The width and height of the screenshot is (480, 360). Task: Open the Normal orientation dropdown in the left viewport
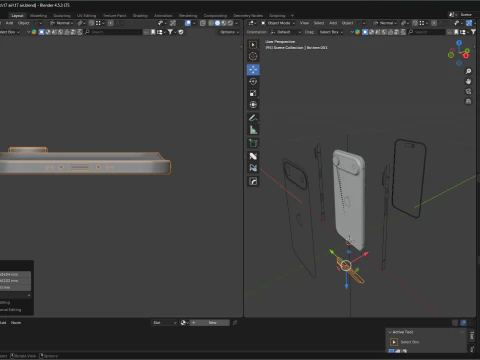click(x=62, y=23)
